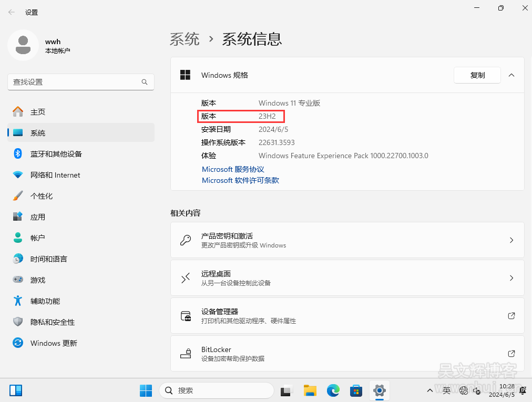Click the Accounts person icon
Screen dimensions: 532x402
18,238
